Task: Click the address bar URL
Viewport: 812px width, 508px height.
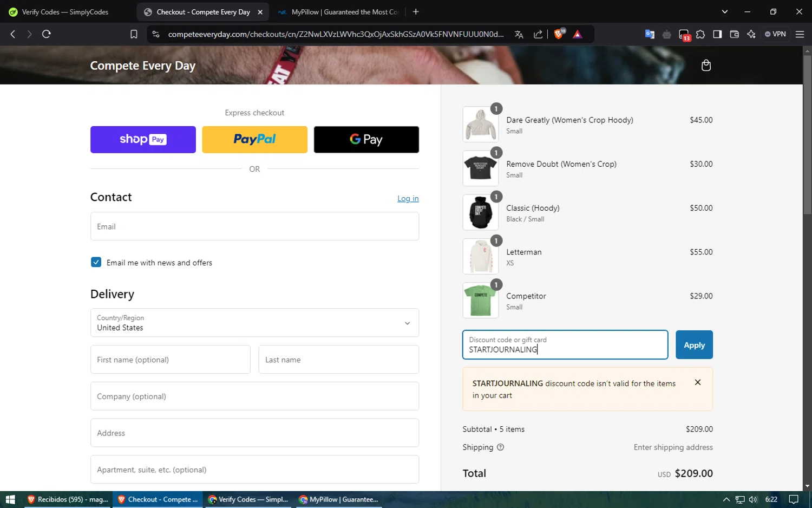Action: click(x=336, y=34)
